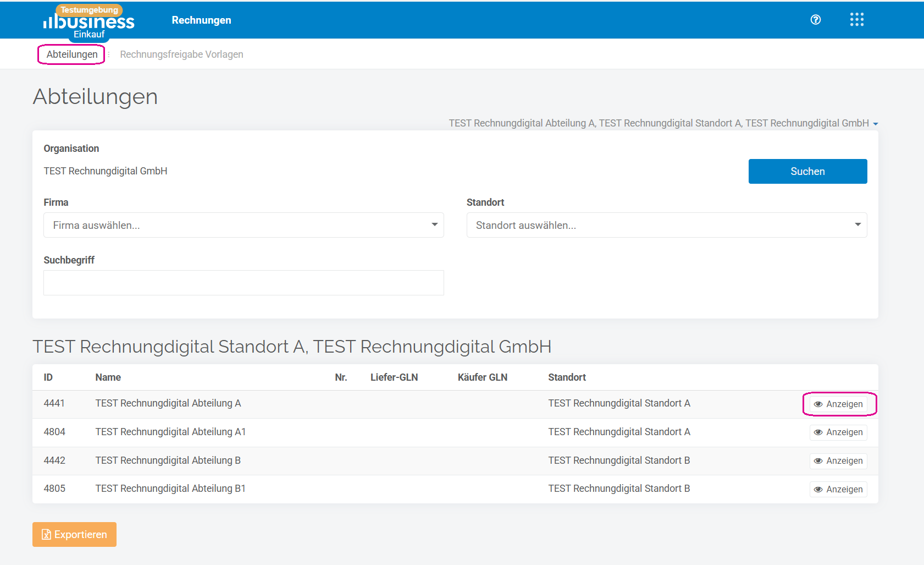924x565 pixels.
Task: Click eye icon for Abteilung B row
Action: pos(818,461)
